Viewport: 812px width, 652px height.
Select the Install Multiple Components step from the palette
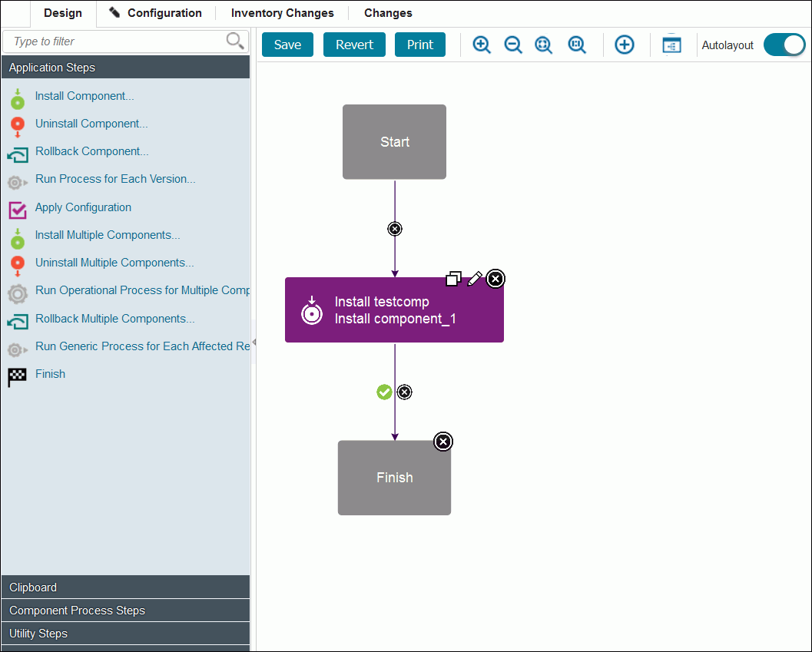(107, 234)
